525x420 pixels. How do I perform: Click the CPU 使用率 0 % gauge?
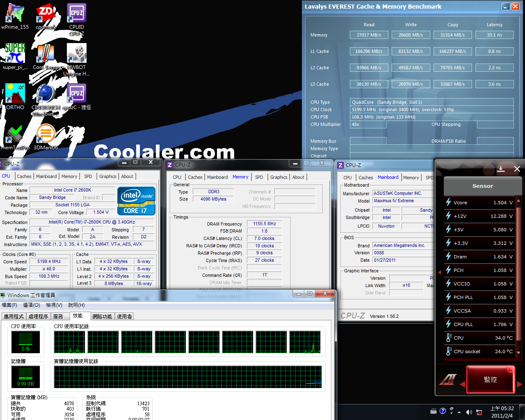tap(25, 342)
